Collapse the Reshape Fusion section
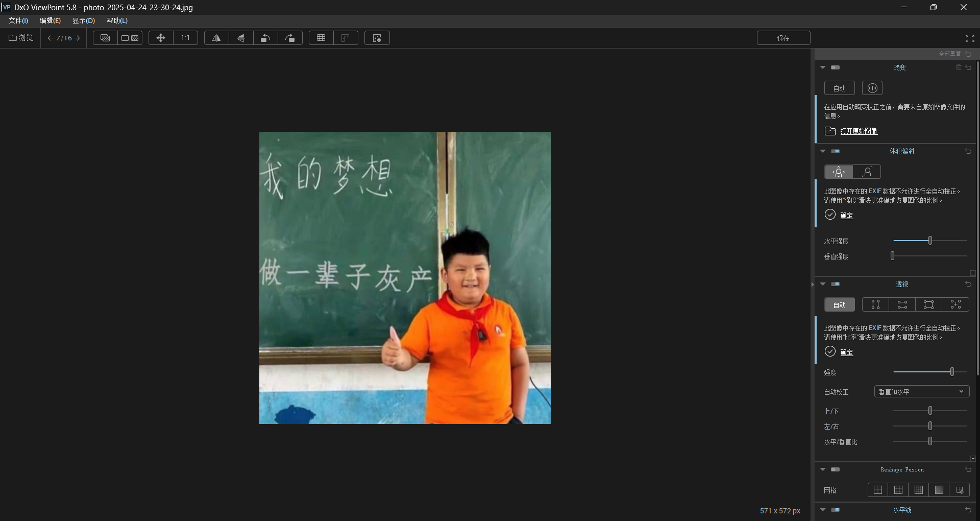 tap(822, 469)
